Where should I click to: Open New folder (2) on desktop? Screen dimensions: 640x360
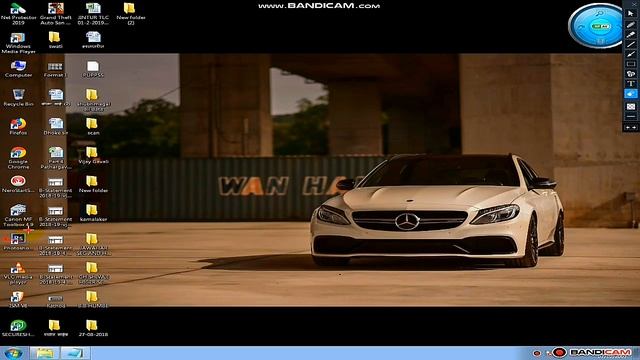pos(130,13)
